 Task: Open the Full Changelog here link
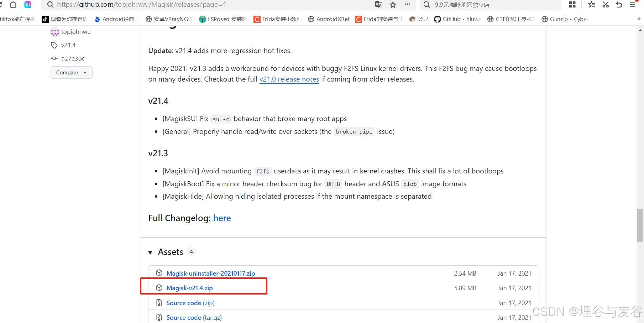coord(222,218)
